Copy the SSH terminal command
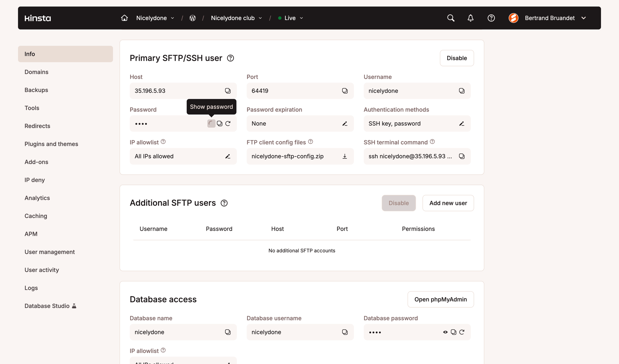Image resolution: width=619 pixels, height=364 pixels. [x=462, y=156]
